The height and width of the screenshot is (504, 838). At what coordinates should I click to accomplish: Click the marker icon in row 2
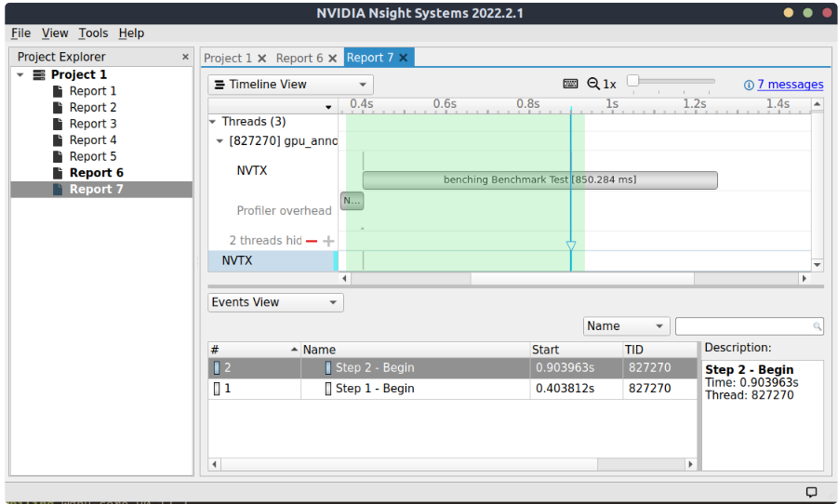217,367
